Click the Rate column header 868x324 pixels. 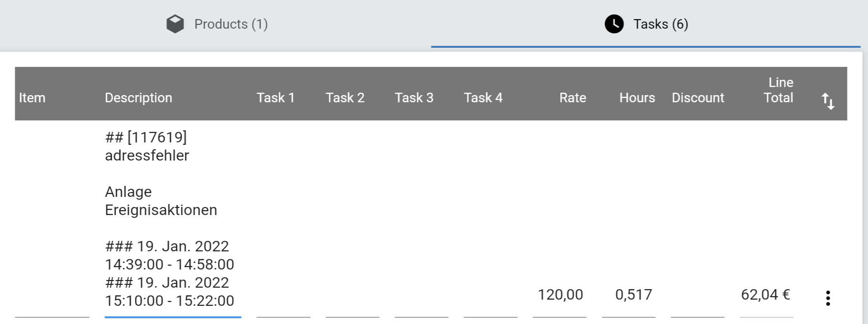[x=573, y=97]
